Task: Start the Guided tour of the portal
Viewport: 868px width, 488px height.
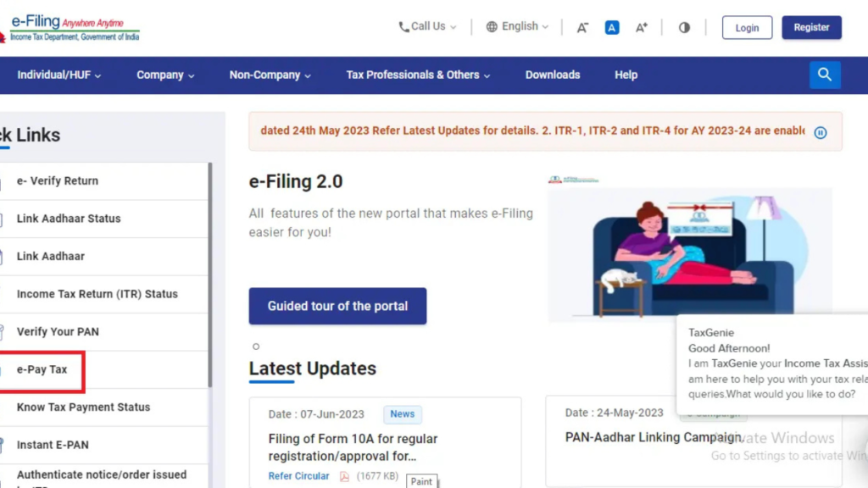Action: [x=337, y=306]
